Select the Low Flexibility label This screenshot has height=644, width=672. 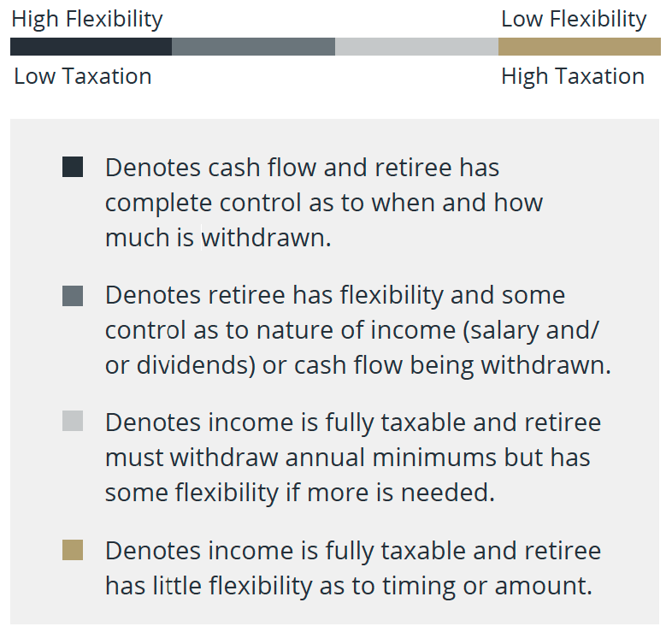(x=574, y=20)
